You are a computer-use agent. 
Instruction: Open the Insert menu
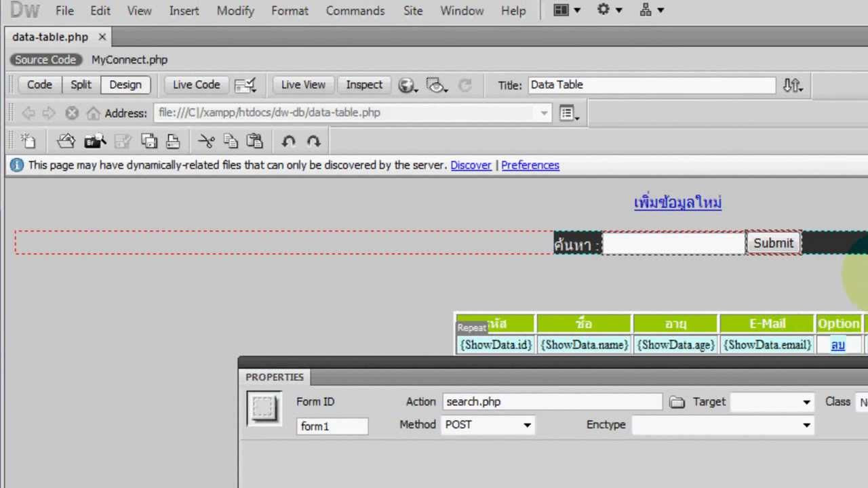click(x=184, y=11)
